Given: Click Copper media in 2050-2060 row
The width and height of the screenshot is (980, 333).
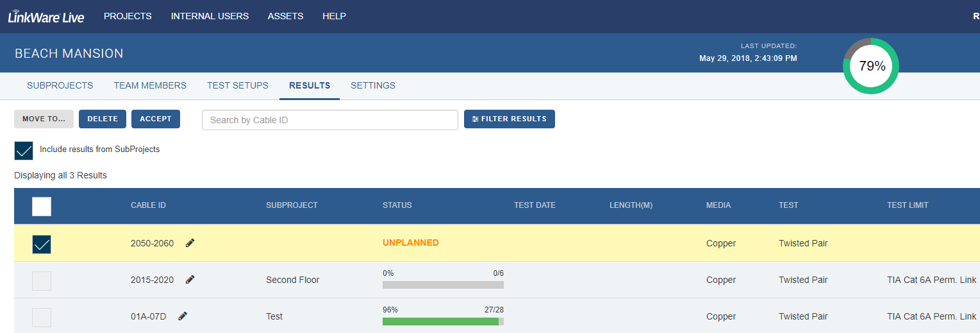Looking at the screenshot, I should coord(721,244).
